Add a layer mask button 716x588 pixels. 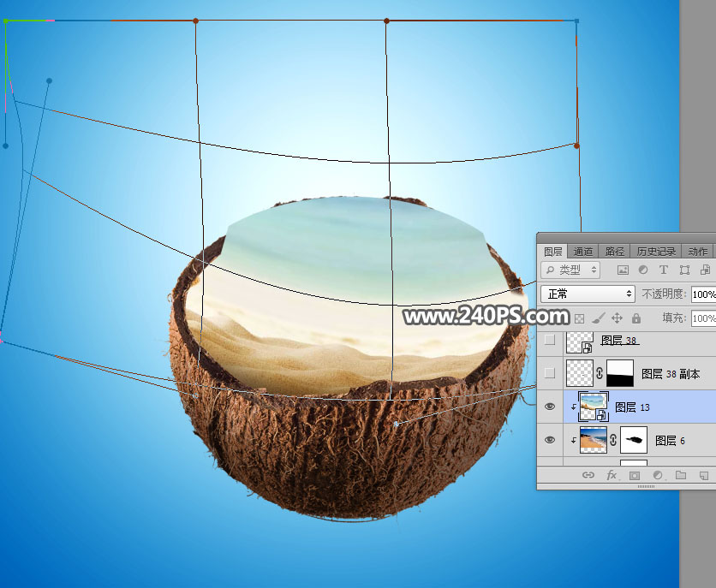coord(635,476)
